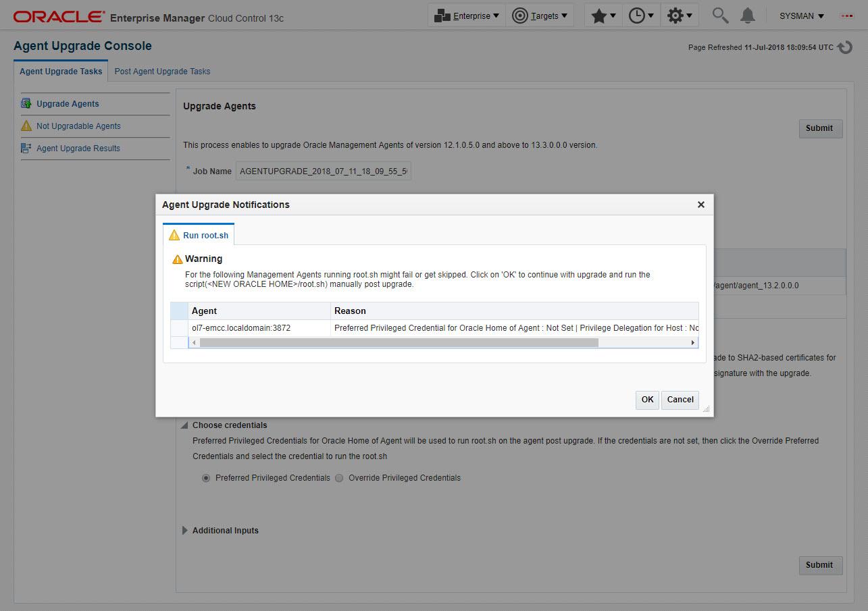The image size is (868, 611).
Task: Click the top Submit button
Action: [819, 128]
